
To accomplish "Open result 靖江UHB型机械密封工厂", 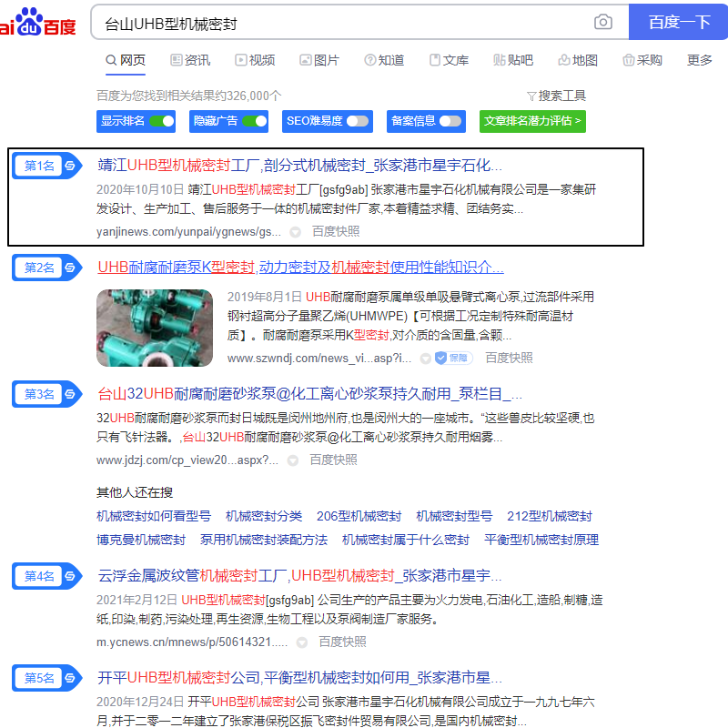I will coord(299,166).
